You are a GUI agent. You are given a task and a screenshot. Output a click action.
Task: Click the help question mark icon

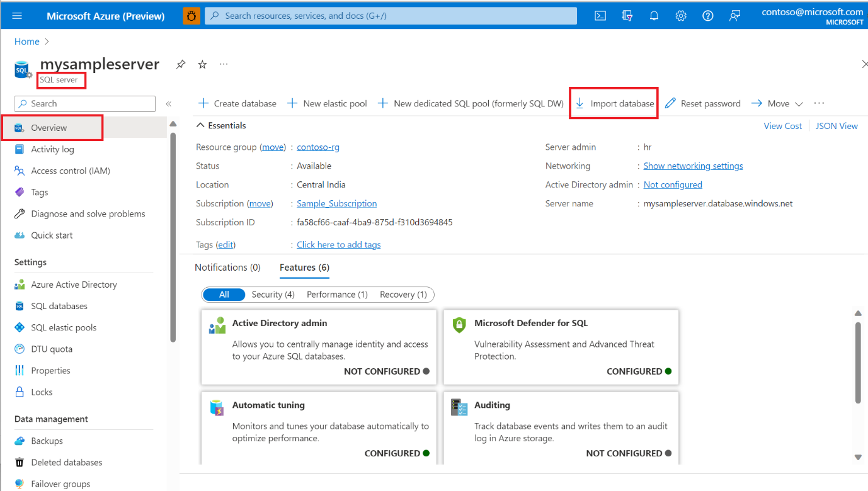[x=708, y=16]
